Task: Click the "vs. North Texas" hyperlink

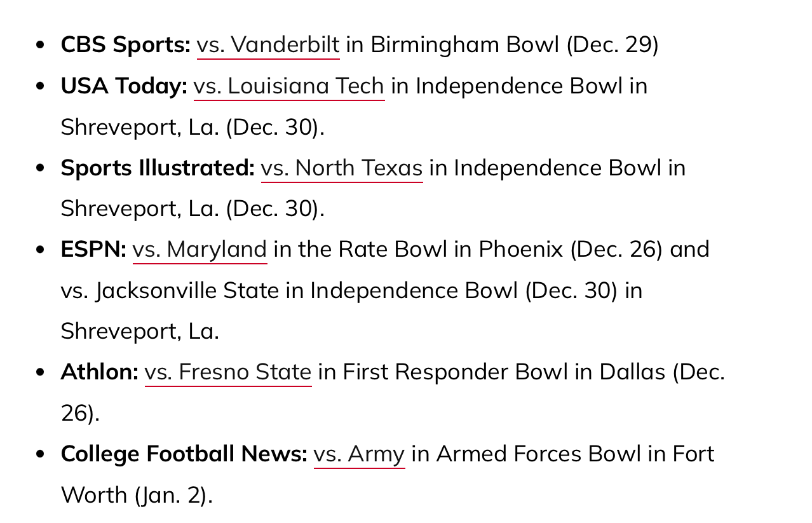Action: point(342,168)
